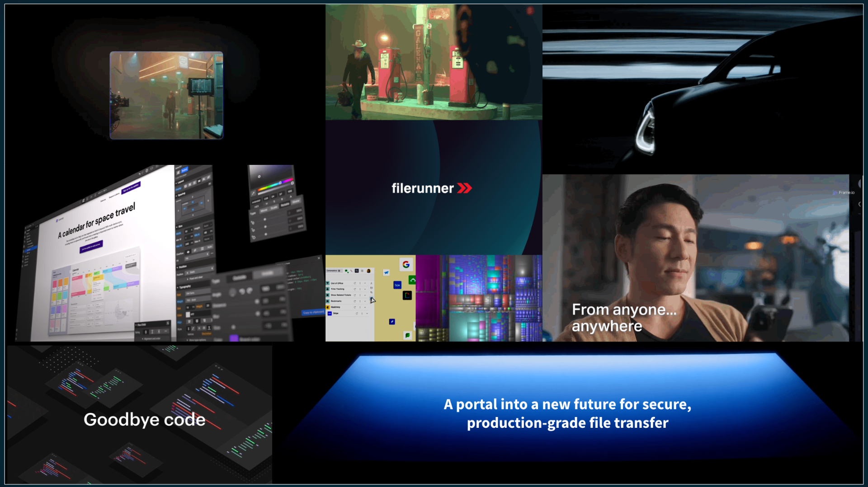This screenshot has width=868, height=487.
Task: Collapse the Typography section in style panel
Action: 178,287
